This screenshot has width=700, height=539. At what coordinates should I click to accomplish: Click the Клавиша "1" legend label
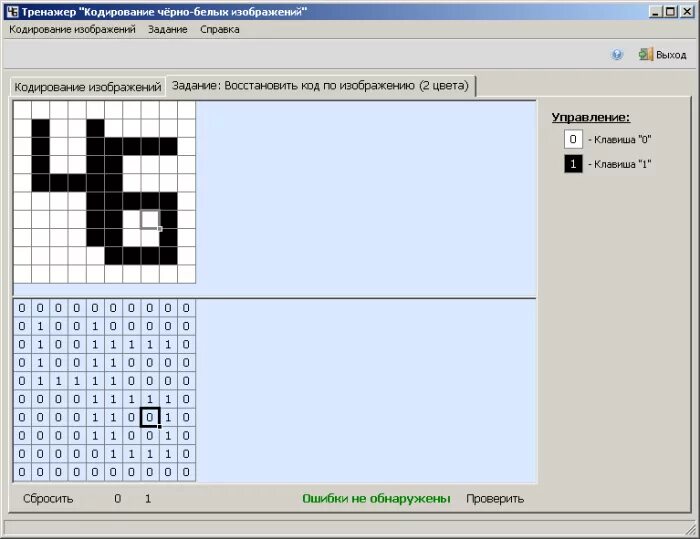pyautogui.click(x=622, y=164)
